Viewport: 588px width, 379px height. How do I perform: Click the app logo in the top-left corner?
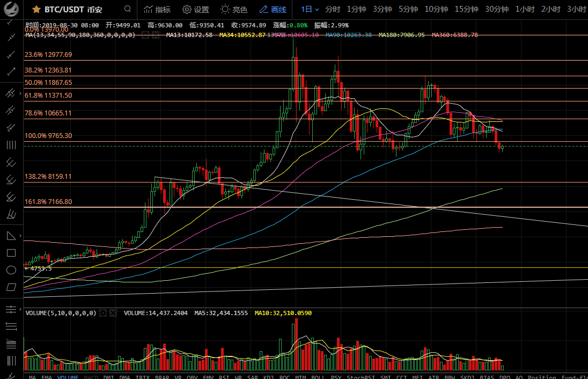pos(11,9)
